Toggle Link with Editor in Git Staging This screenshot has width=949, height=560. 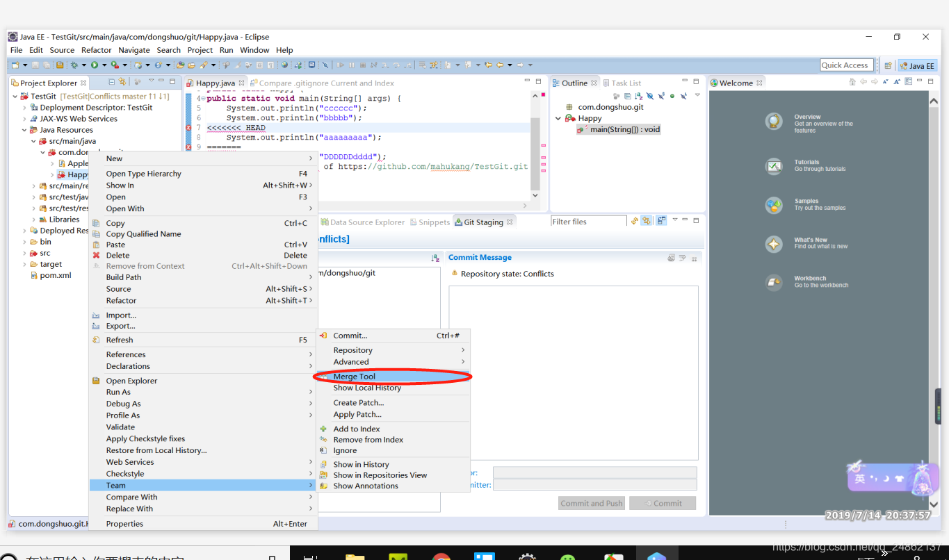647,221
